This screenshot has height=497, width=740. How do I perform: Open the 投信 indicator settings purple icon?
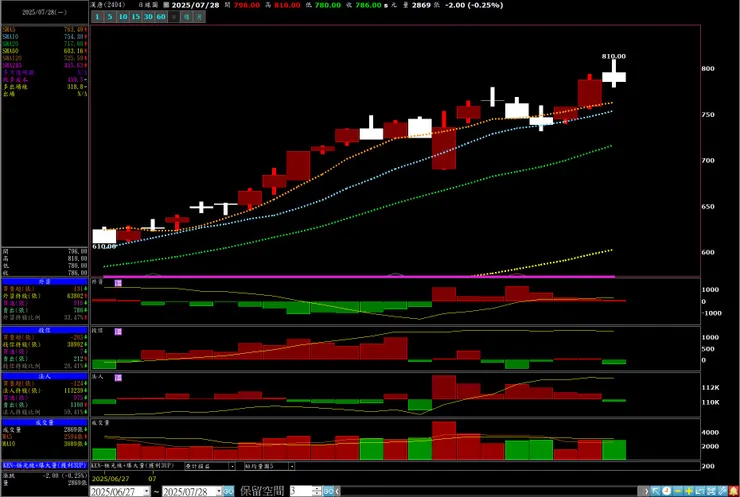coord(118,332)
